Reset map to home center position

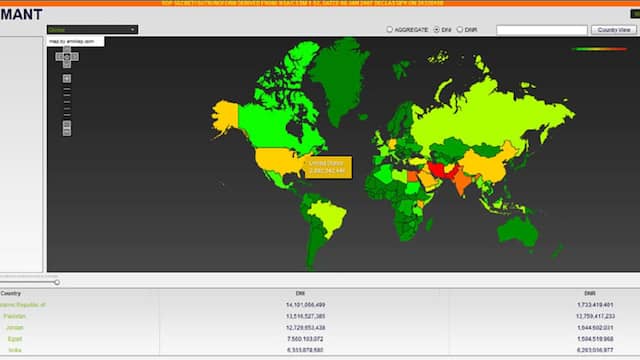point(67,57)
